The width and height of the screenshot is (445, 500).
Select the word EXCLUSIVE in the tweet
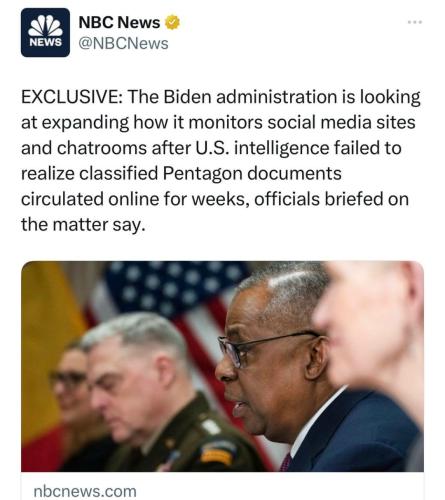[69, 97]
